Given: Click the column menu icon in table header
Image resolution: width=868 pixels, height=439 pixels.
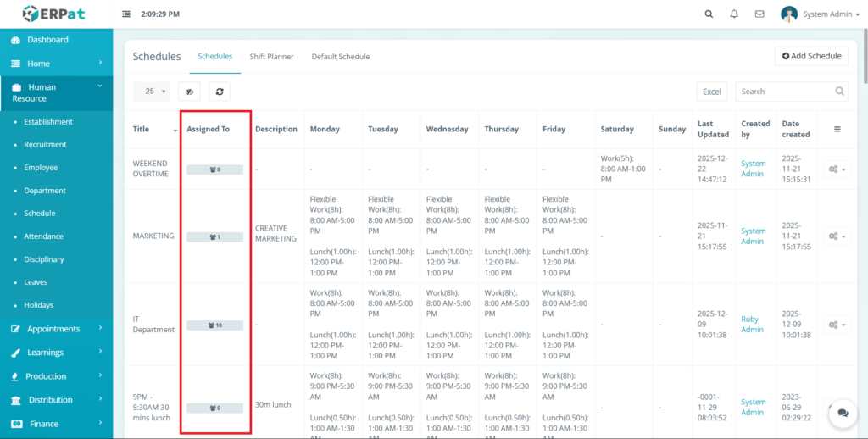Looking at the screenshot, I should [837, 130].
